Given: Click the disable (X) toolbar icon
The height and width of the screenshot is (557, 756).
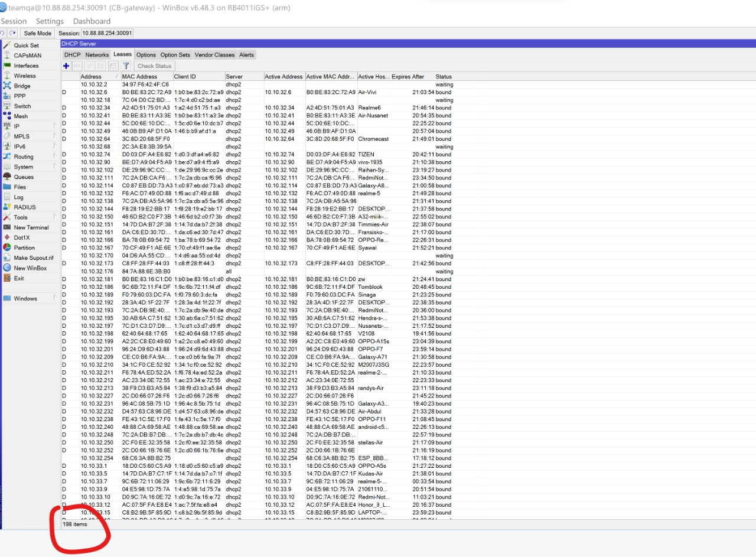Looking at the screenshot, I should click(100, 66).
